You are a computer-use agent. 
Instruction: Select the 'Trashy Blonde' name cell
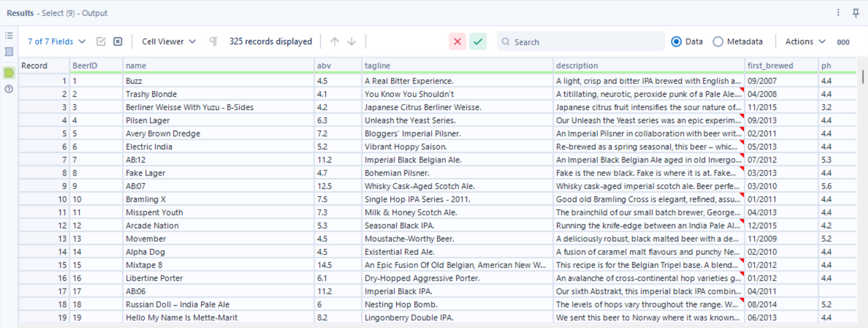pyautogui.click(x=218, y=94)
